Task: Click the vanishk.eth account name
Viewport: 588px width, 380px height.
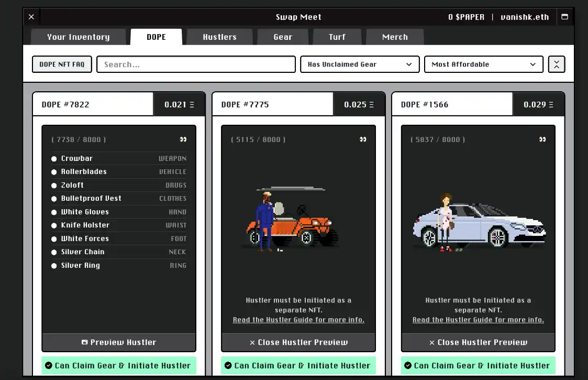Action: pyautogui.click(x=525, y=17)
